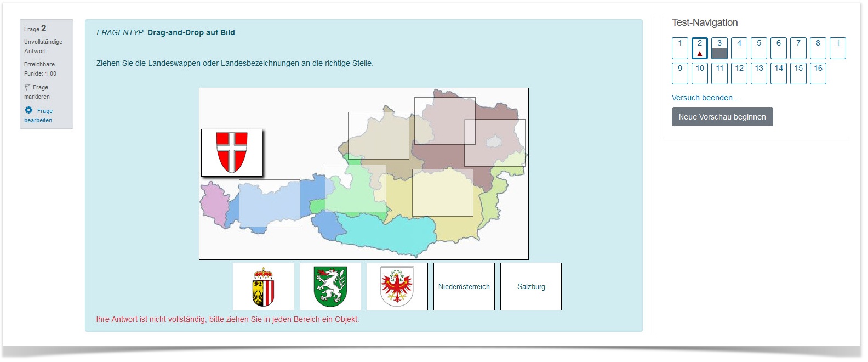The width and height of the screenshot is (868, 362).
Task: Click Frage markieren link
Action: (x=37, y=92)
